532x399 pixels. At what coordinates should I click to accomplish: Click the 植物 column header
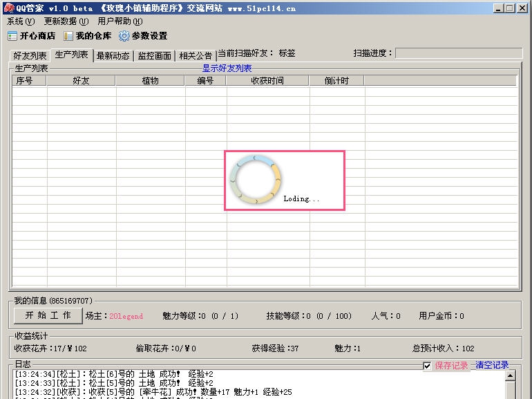[150, 80]
